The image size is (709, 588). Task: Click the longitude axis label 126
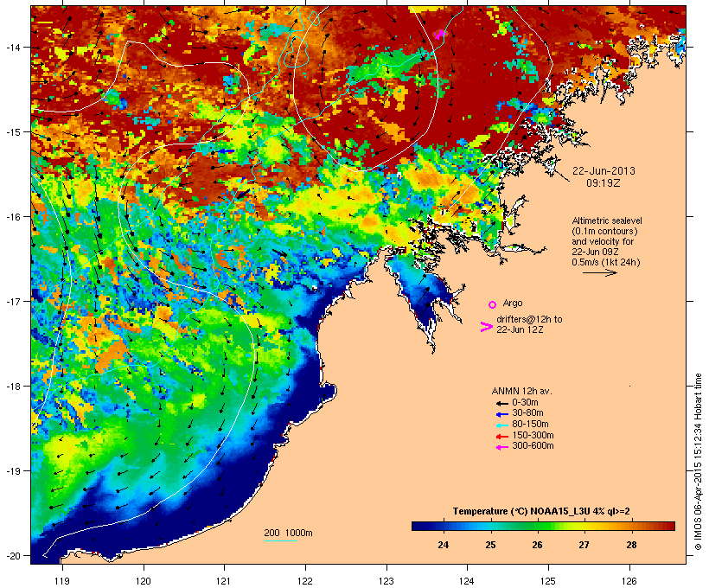[x=629, y=581]
